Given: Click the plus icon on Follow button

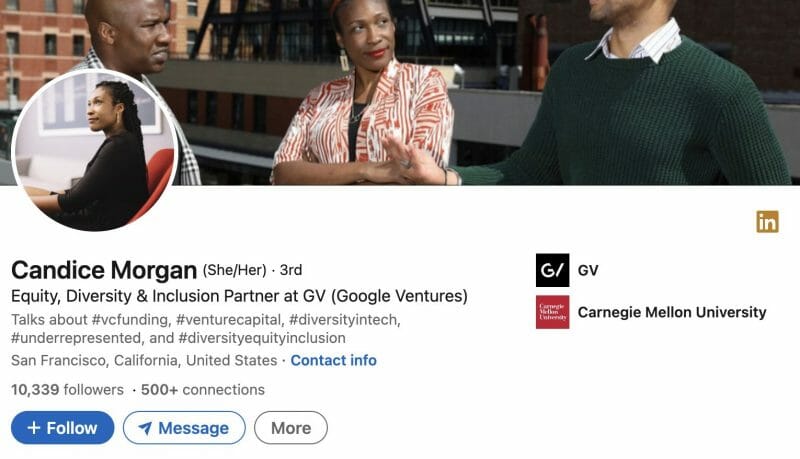Looking at the screenshot, I should click(x=34, y=427).
